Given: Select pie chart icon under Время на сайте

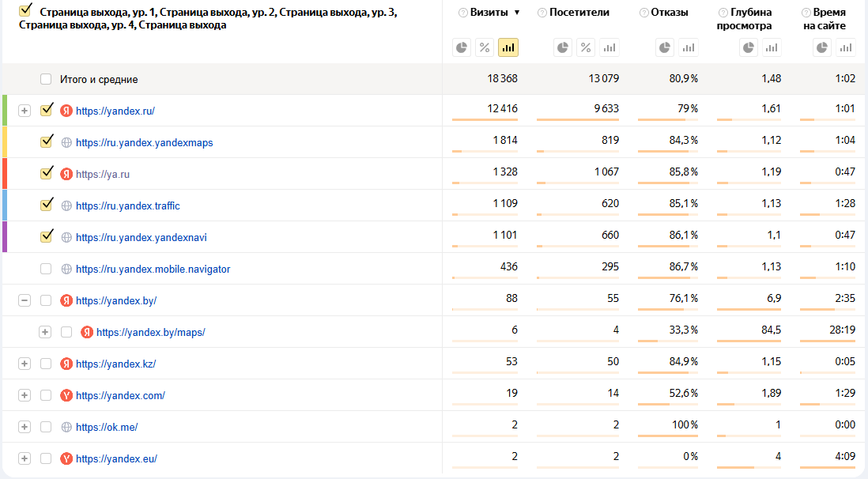Looking at the screenshot, I should [x=822, y=47].
